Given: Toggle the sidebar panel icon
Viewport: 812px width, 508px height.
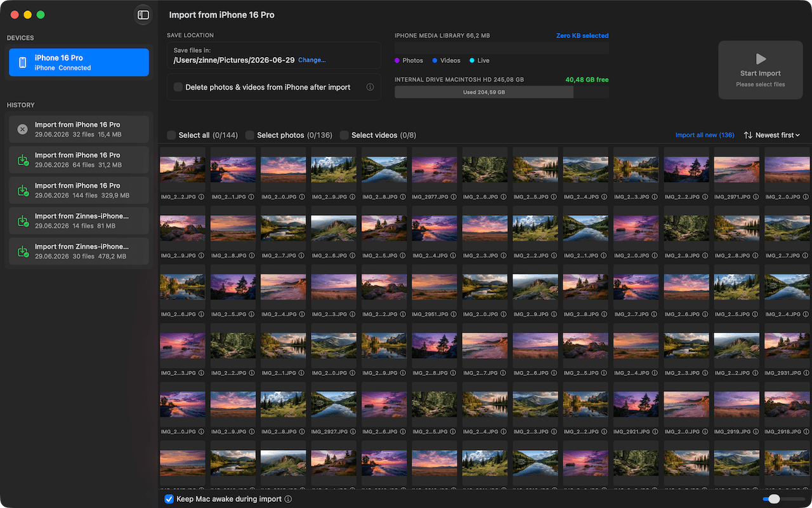Looking at the screenshot, I should (143, 15).
